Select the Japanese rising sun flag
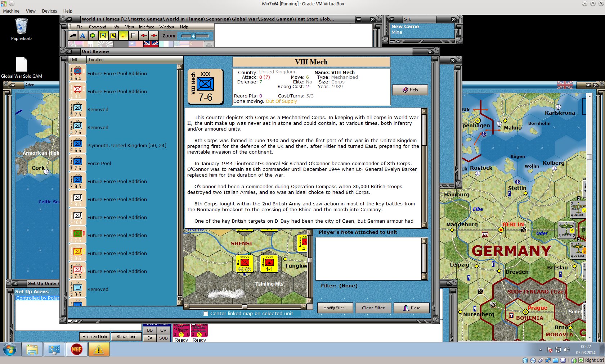Screen dimensions: 605x364 106,44
